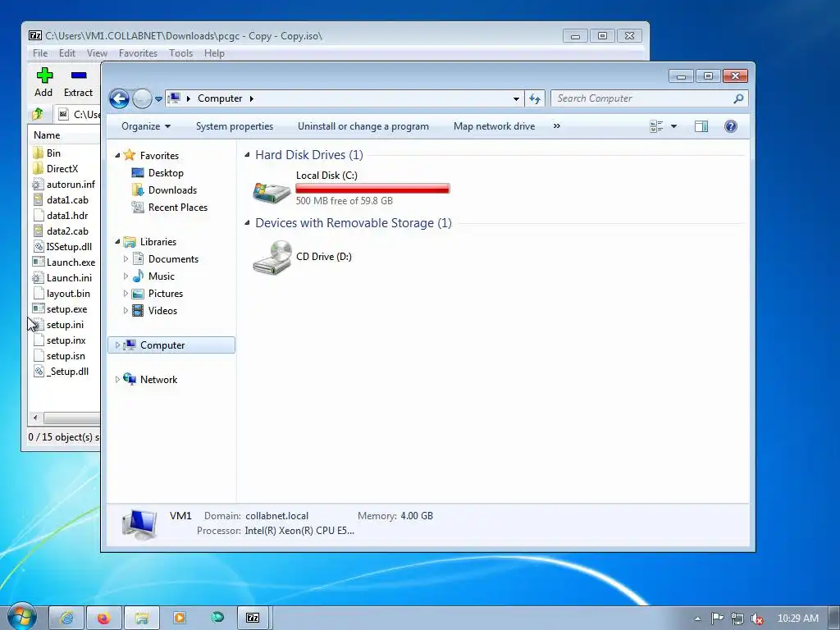Viewport: 840px width, 630px height.
Task: Open Explorer help icon
Action: [731, 126]
